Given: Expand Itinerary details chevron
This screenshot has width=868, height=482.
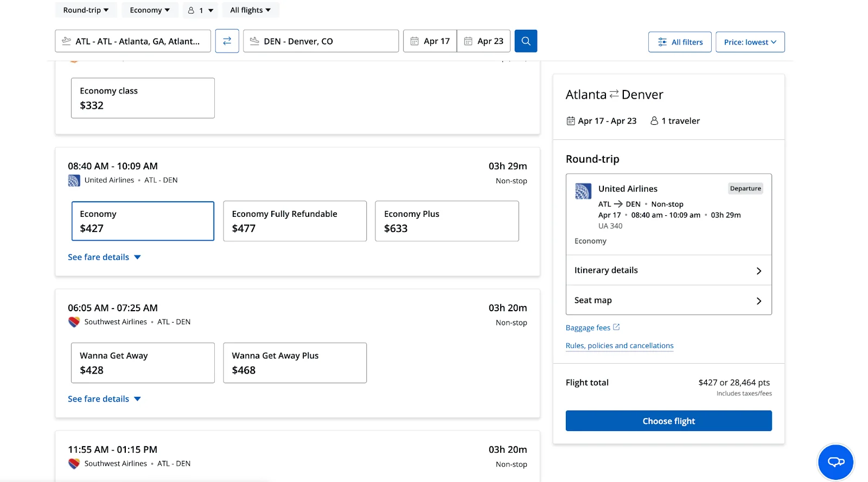Looking at the screenshot, I should [758, 271].
